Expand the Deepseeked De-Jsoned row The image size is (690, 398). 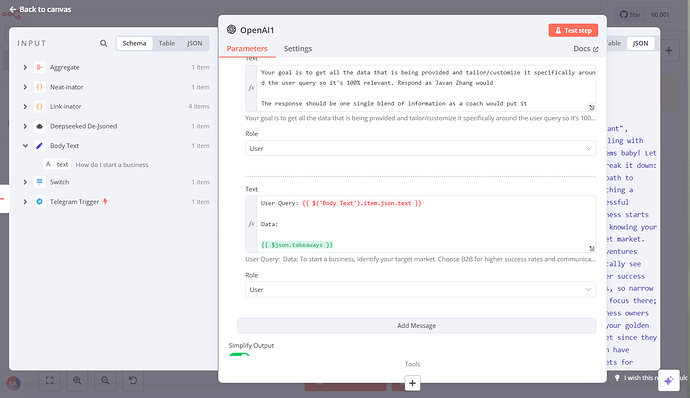click(x=25, y=126)
